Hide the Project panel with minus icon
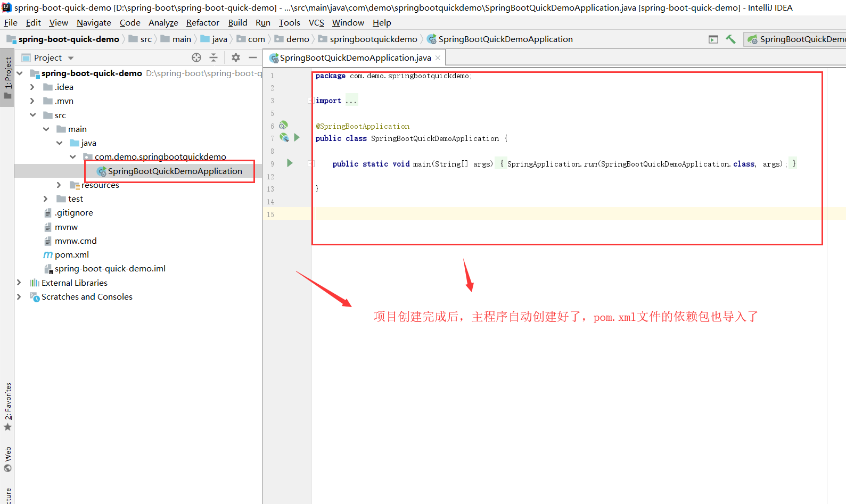Screen dimensions: 846x504 (253, 57)
